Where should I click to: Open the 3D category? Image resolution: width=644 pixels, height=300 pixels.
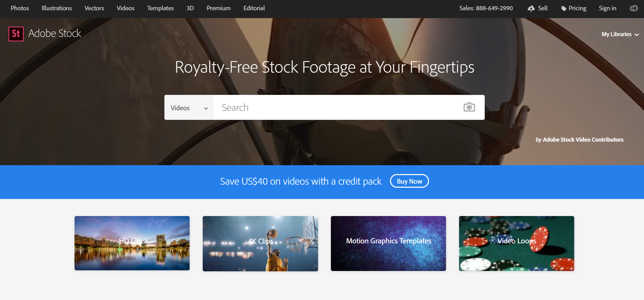coord(190,8)
